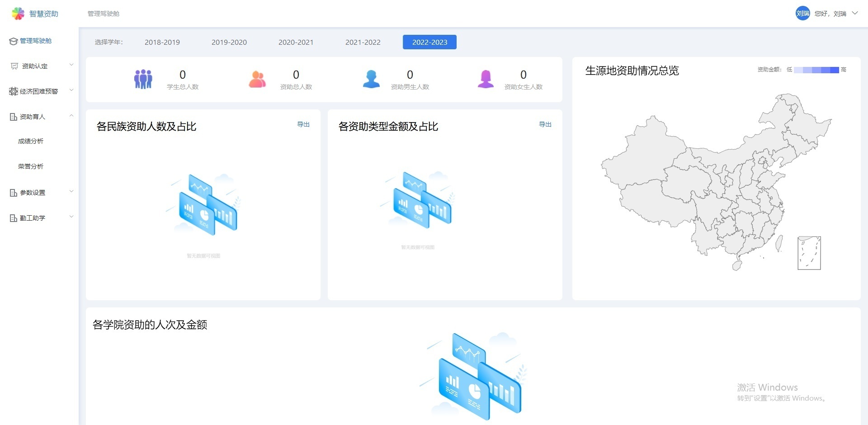Click the 资助男生人数 blue person icon
The height and width of the screenshot is (425, 868).
[x=371, y=79]
